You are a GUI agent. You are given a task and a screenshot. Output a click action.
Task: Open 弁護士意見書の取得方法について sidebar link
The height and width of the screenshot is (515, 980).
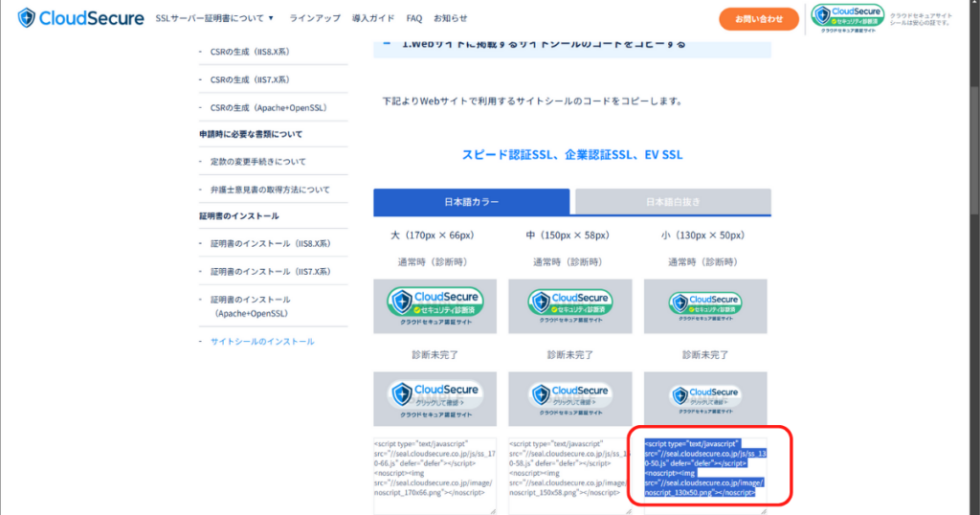click(270, 190)
